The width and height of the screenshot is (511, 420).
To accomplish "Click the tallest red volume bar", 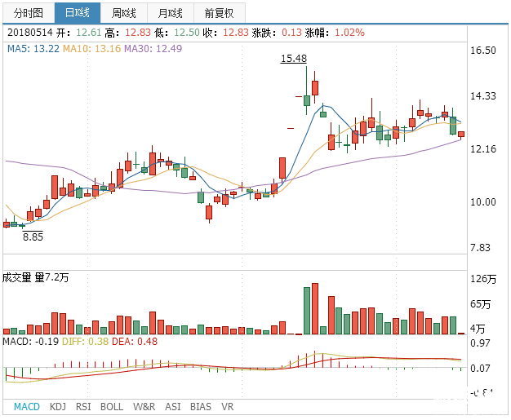I will click(x=315, y=308).
